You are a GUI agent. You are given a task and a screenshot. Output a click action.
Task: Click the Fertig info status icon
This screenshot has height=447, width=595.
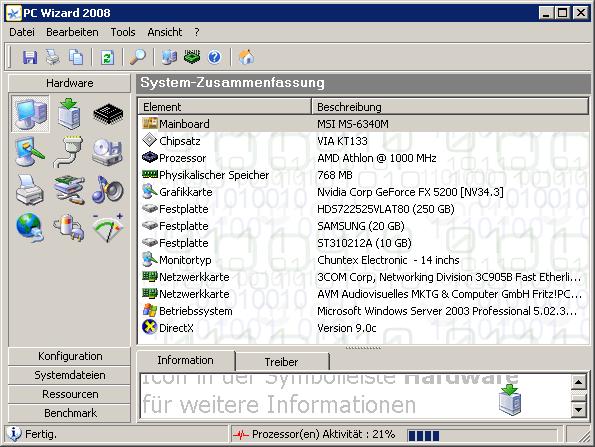14,434
